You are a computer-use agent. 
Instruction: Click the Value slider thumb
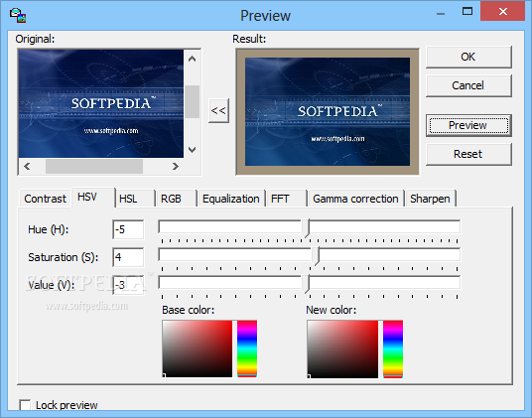point(306,284)
